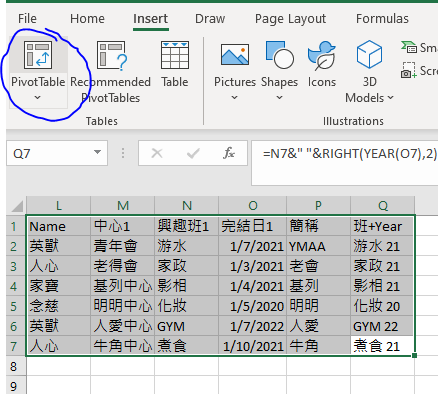Screen dimensions: 438x394
Task: Open Recommended PivotTables
Action: coord(111,73)
